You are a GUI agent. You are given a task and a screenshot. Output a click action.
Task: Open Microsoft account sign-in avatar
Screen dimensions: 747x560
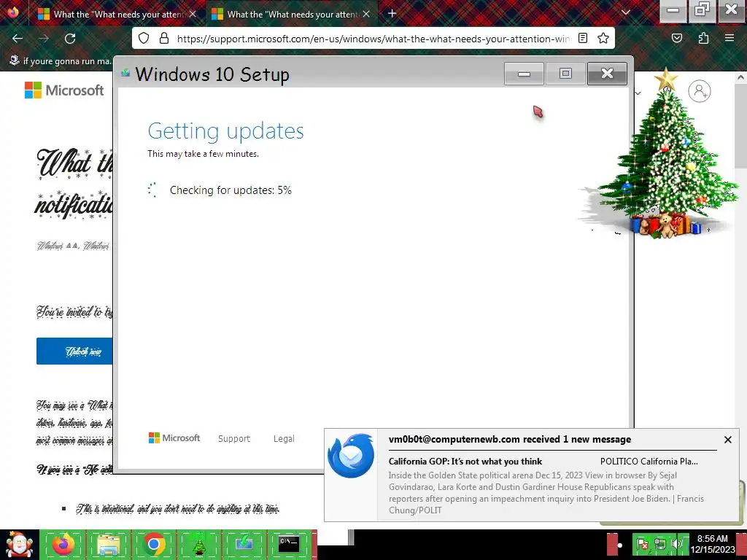coord(700,91)
